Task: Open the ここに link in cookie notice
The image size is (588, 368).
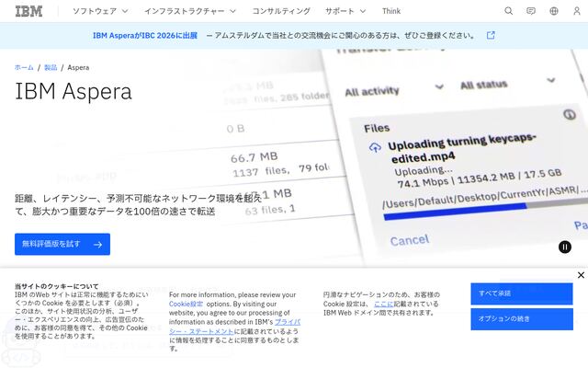Action: coord(384,304)
